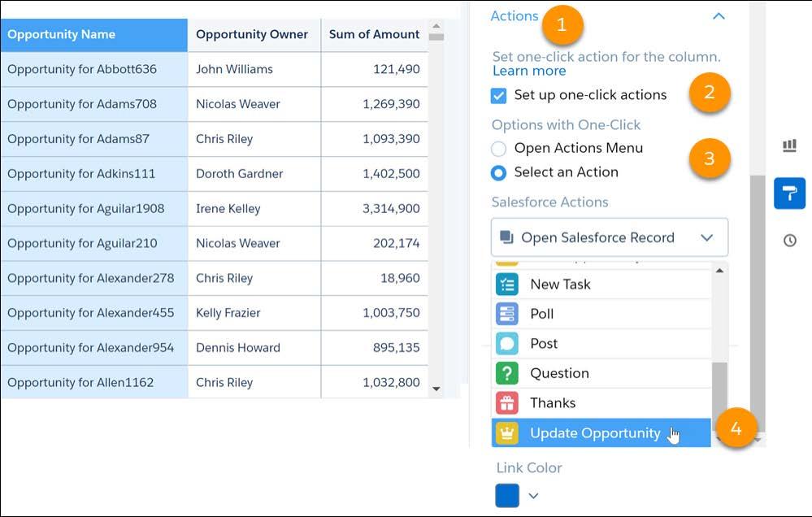Viewport: 812px width, 517px height.
Task: Click the action list scrollbar up arrow
Action: [719, 271]
